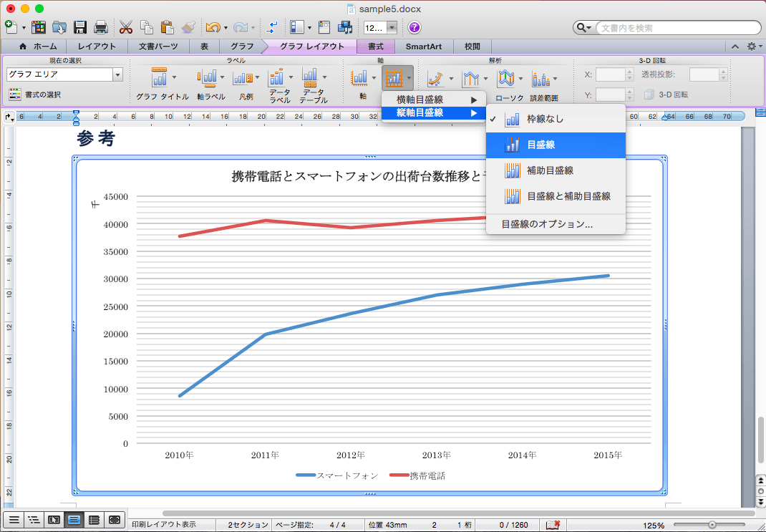Switch to notebook layout view button

click(94, 520)
